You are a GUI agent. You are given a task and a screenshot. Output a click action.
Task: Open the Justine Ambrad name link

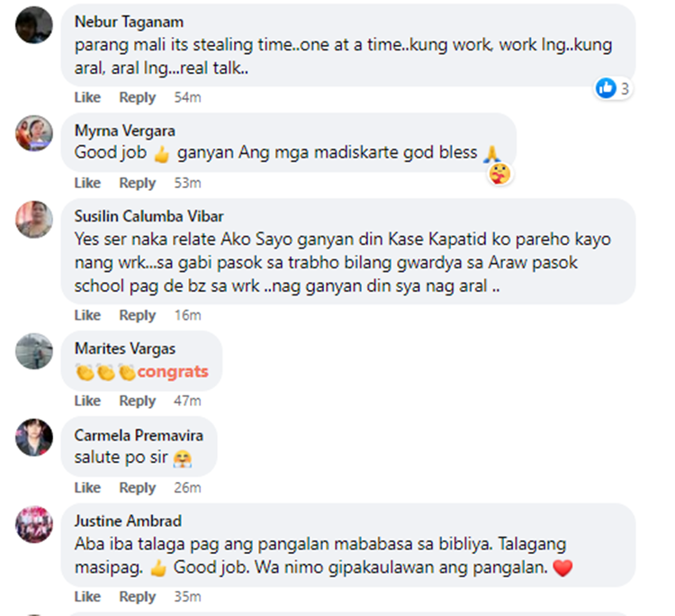click(128, 521)
